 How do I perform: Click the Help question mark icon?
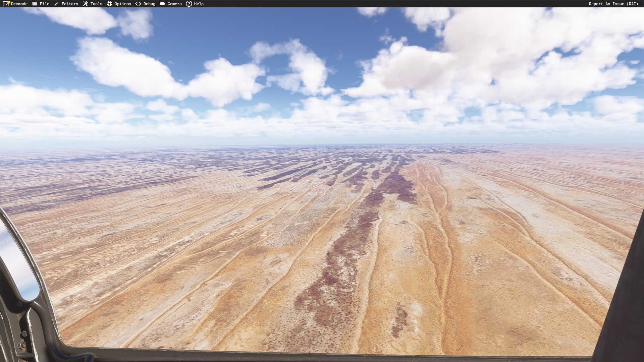tap(189, 4)
